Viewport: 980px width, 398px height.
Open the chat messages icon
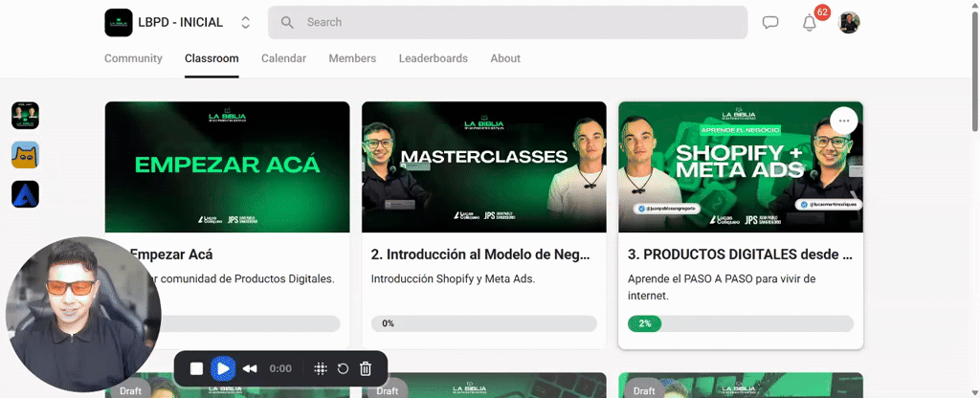[x=770, y=23]
